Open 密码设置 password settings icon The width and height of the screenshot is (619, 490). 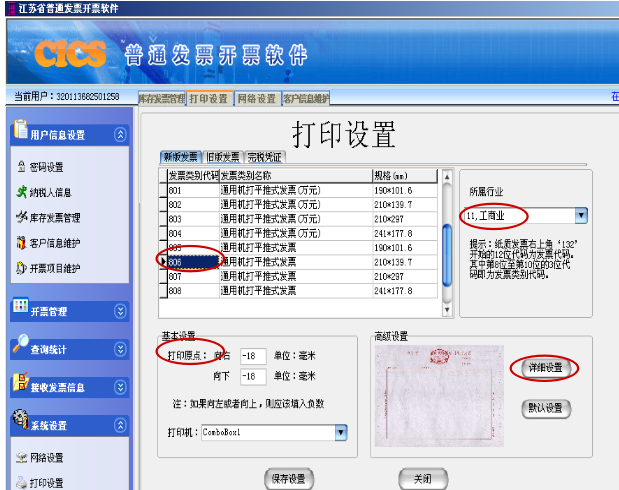(x=21, y=167)
